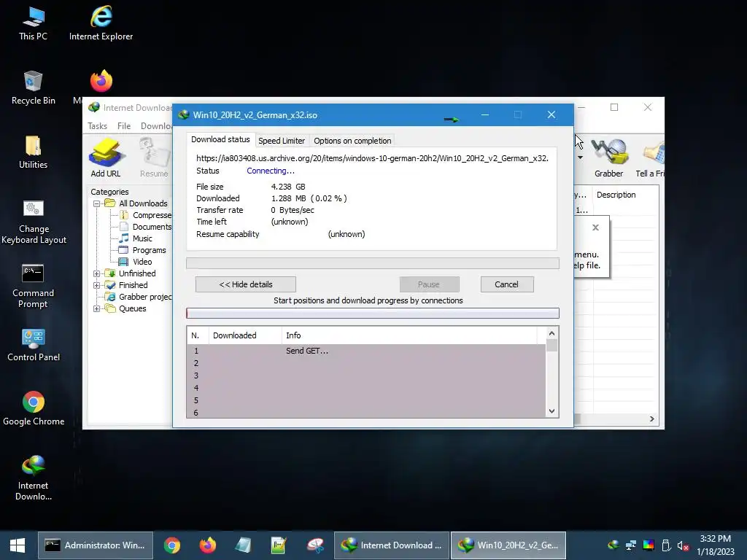Click the Pause button
The width and height of the screenshot is (747, 560).
coord(429,284)
